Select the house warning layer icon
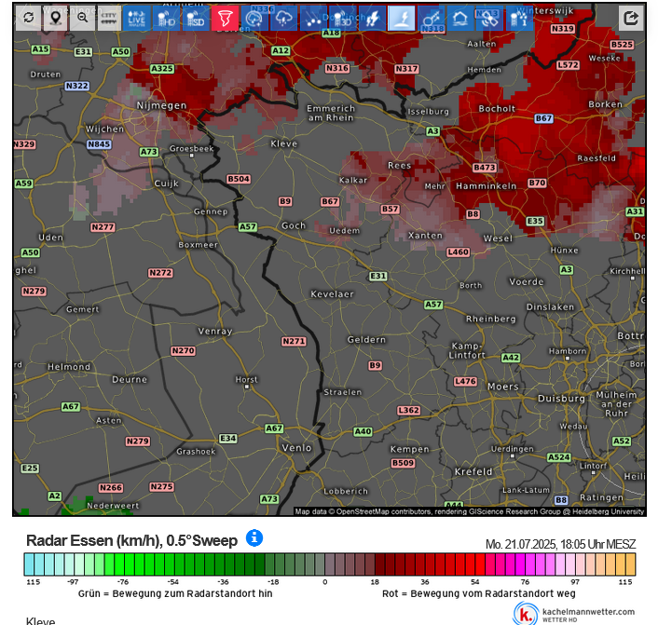Image resolution: width=672 pixels, height=625 pixels. [459, 18]
